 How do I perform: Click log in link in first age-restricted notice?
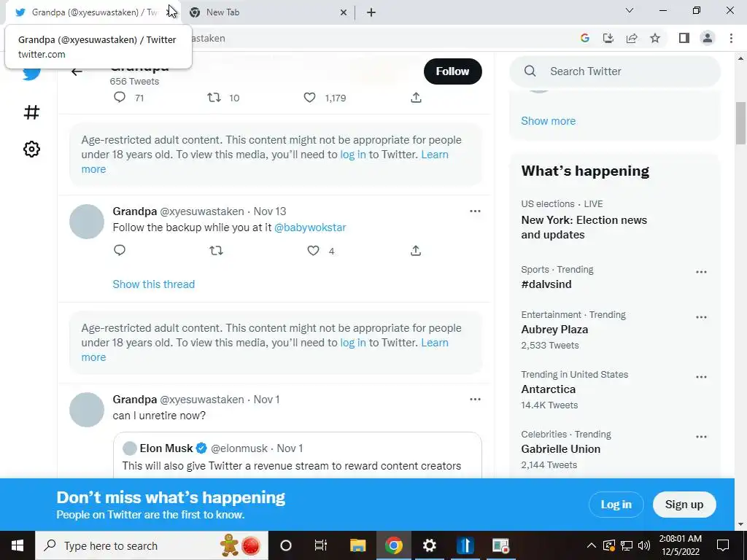pos(353,155)
